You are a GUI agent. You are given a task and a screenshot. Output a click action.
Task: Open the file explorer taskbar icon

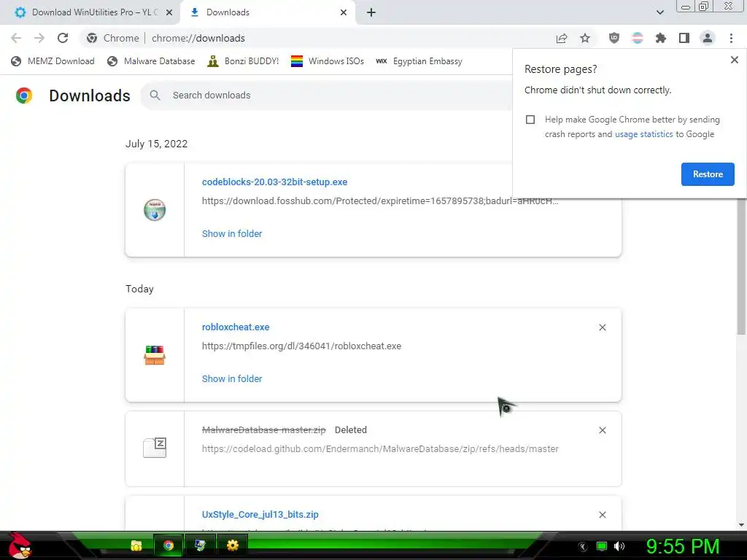point(136,545)
